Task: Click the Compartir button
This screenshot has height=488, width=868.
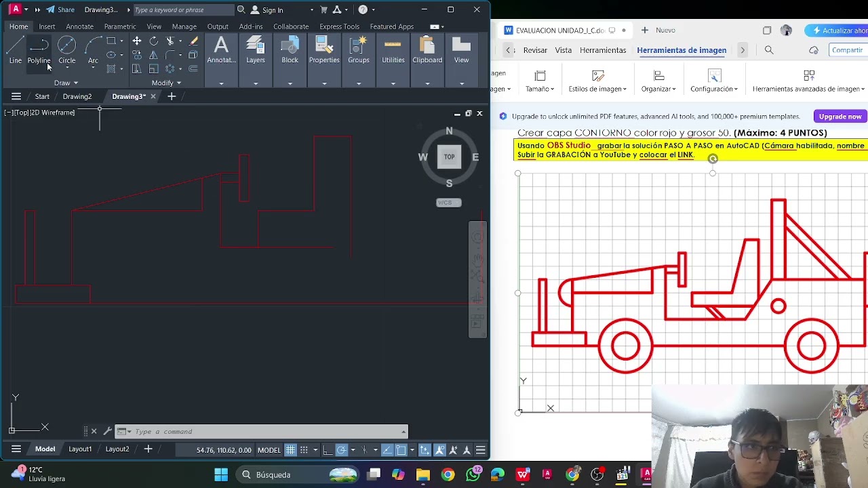Action: tap(848, 50)
